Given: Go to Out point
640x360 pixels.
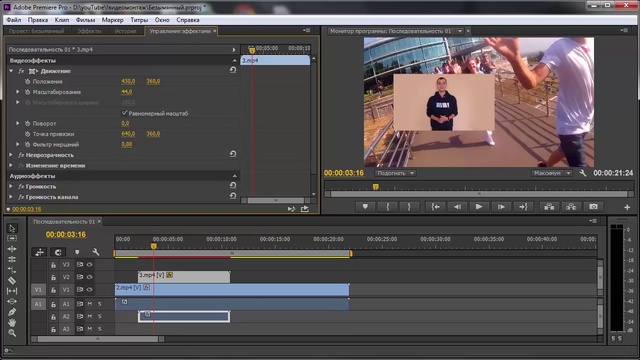Looking at the screenshot, I should pyautogui.click(x=523, y=207).
